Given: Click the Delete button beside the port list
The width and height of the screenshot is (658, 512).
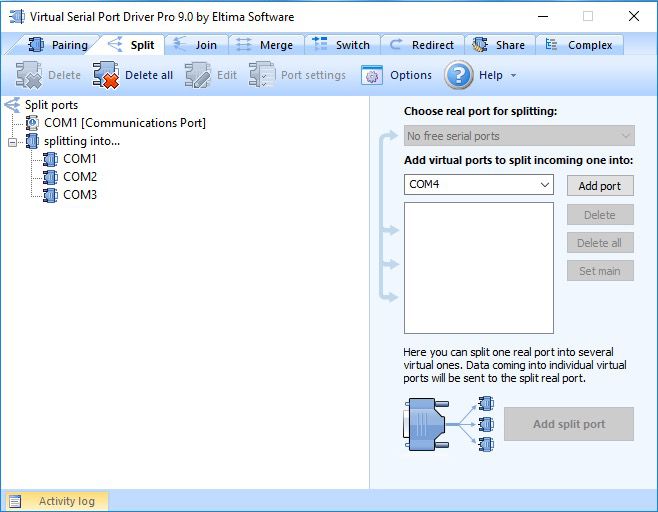Looking at the screenshot, I should [600, 215].
